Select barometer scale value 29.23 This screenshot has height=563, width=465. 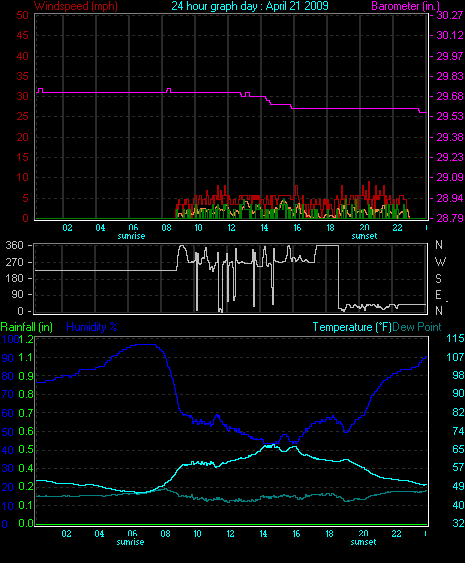point(450,157)
